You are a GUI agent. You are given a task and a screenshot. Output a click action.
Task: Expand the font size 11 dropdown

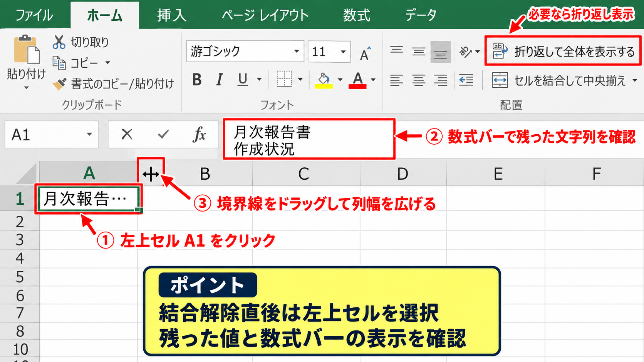point(343,51)
